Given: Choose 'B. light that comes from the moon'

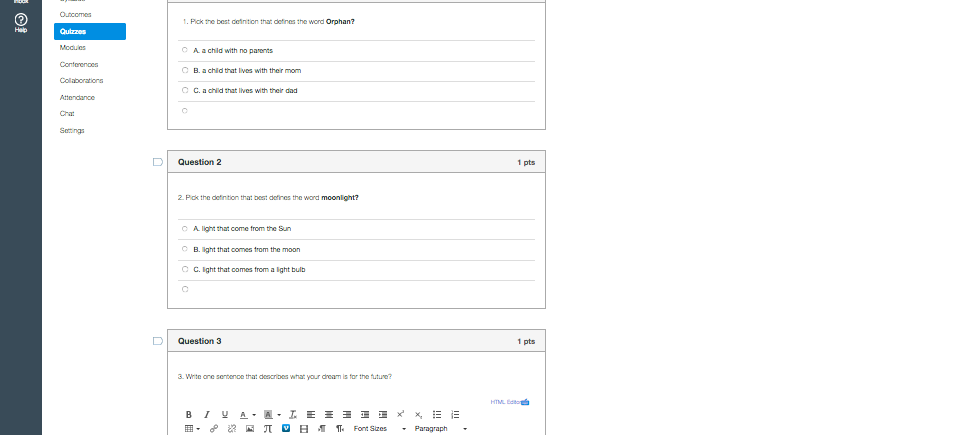Looking at the screenshot, I should 184,250.
